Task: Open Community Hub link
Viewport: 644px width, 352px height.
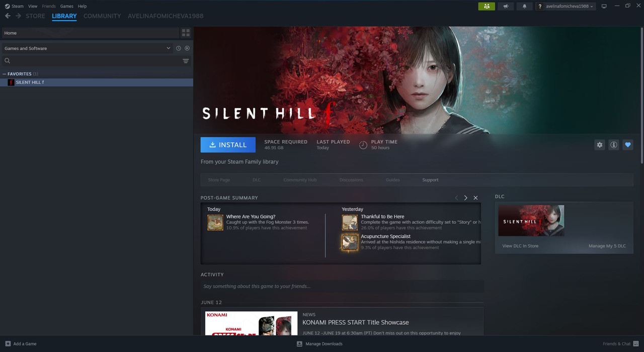Action: [x=300, y=180]
